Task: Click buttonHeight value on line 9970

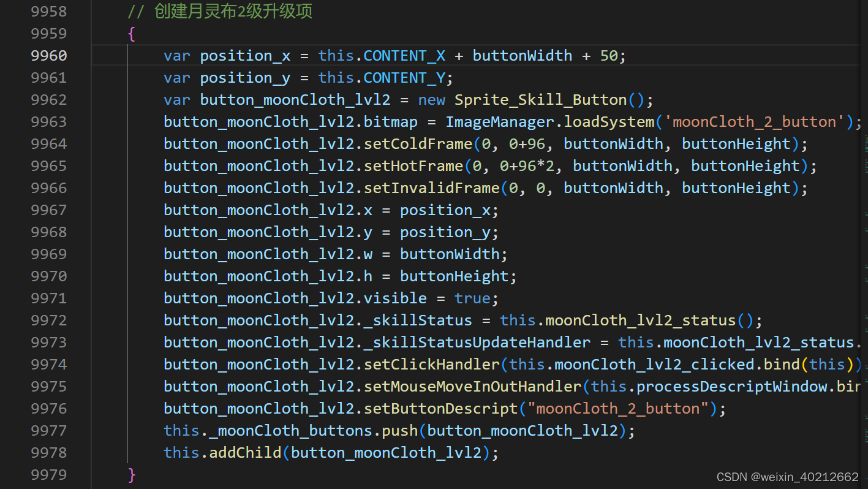Action: tap(455, 276)
